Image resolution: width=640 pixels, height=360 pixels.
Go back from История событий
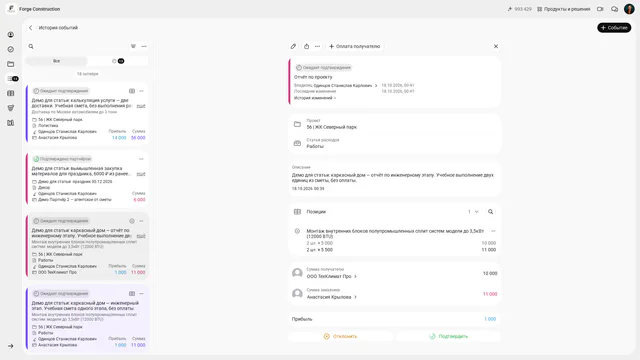[31, 28]
